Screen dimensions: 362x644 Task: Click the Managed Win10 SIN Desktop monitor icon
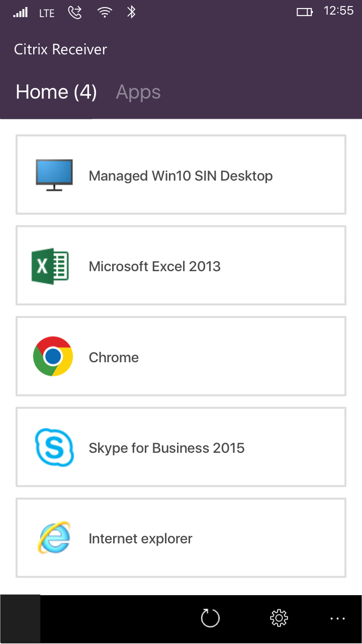point(54,175)
